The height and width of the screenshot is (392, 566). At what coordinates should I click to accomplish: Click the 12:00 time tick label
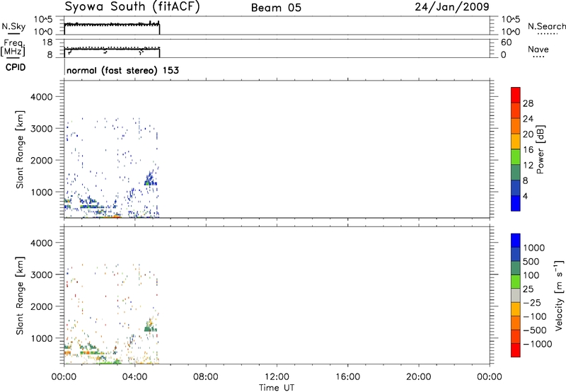277,377
